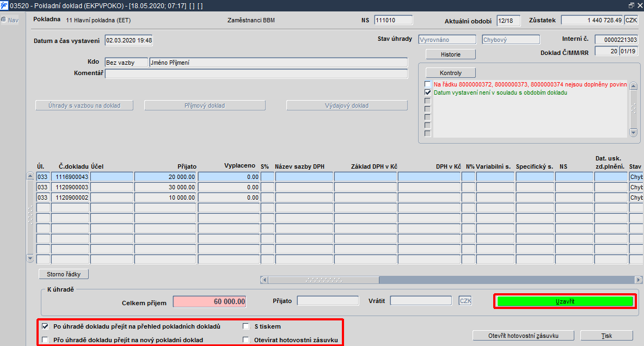Click the horizontal scrollbar thumb
The image size is (644, 346).
324,280
